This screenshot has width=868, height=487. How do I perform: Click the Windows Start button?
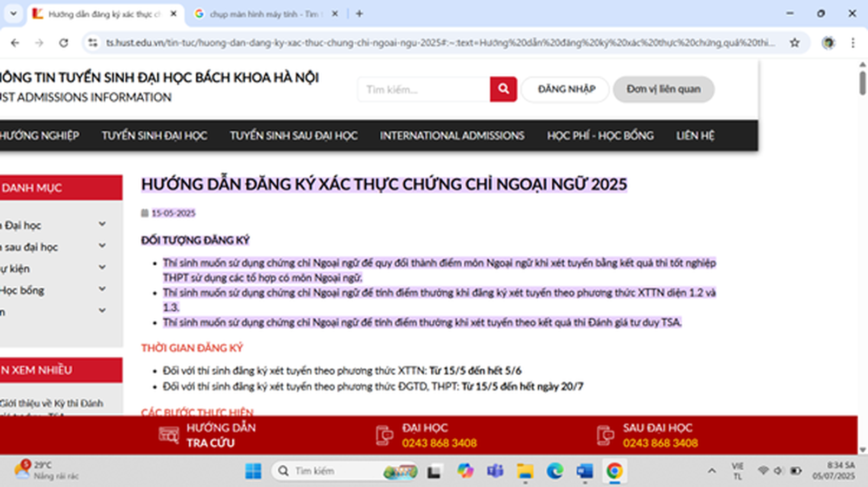[253, 471]
